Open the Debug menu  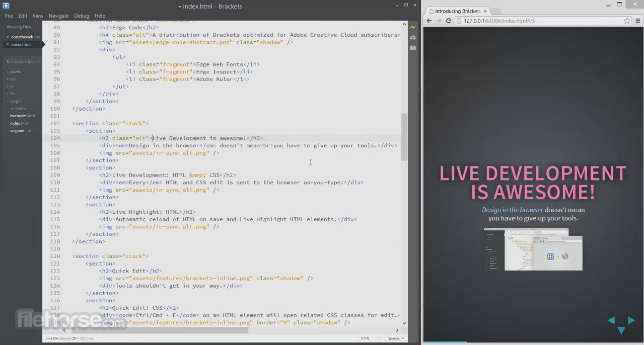coord(82,16)
